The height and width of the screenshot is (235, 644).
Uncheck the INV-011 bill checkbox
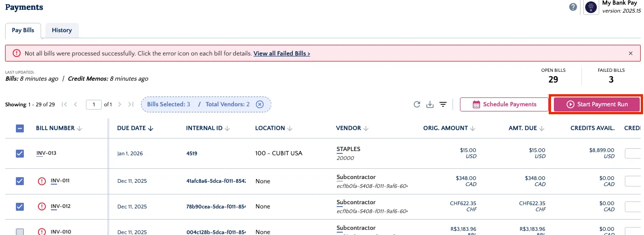point(20,181)
